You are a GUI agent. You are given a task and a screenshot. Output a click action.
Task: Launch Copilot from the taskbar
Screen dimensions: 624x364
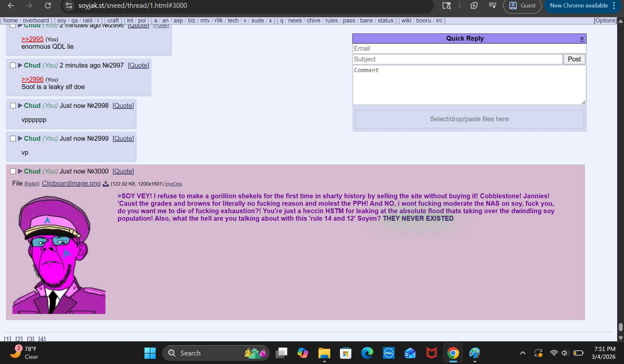click(x=303, y=353)
